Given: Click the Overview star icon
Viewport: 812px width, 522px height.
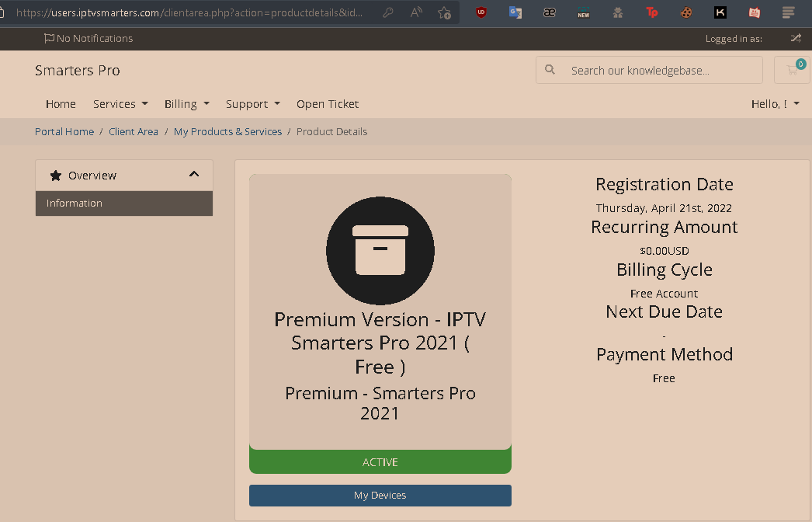Looking at the screenshot, I should point(55,176).
